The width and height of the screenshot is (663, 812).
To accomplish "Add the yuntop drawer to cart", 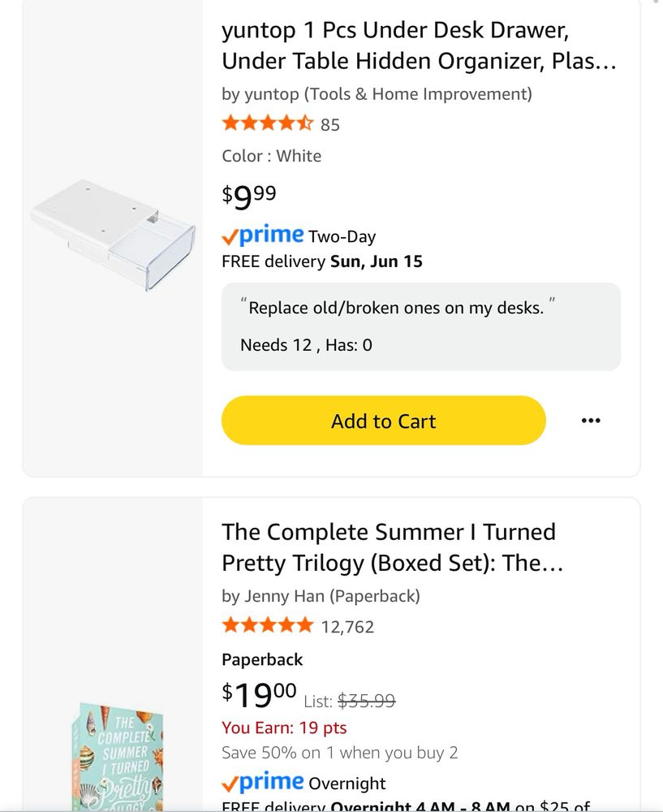I will [x=383, y=421].
